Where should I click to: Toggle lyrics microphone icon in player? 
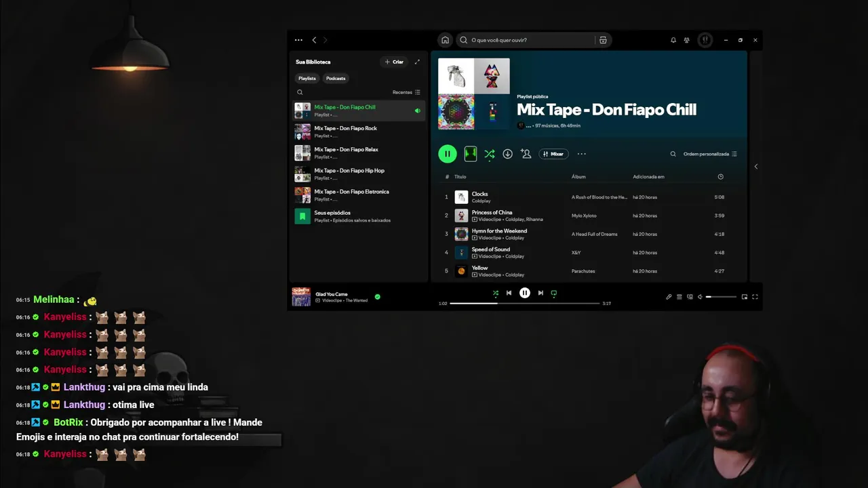click(669, 297)
